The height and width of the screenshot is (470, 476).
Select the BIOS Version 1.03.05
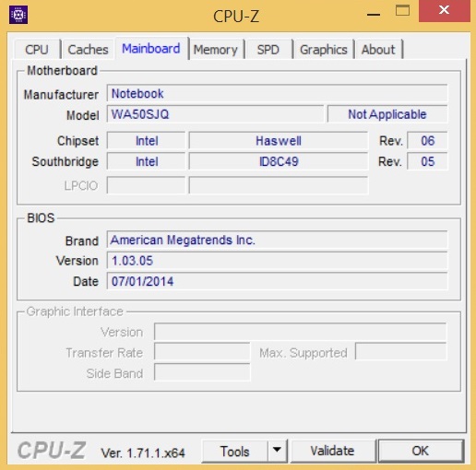click(277, 261)
